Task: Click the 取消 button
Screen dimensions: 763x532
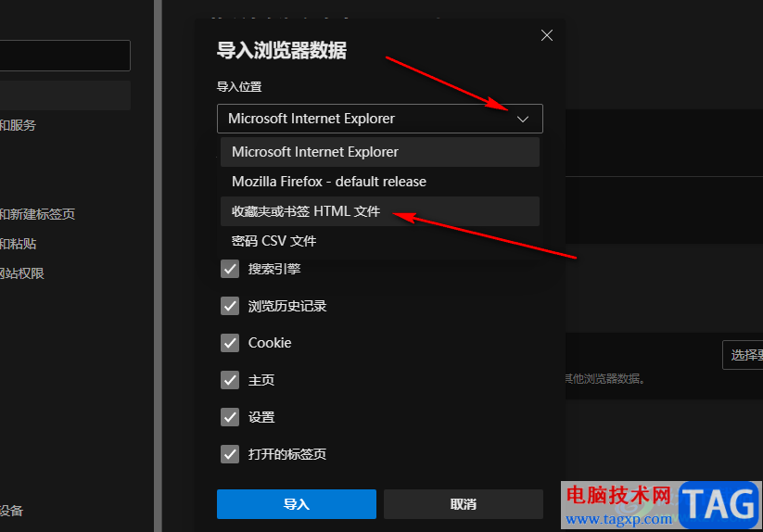Action: pos(463,504)
